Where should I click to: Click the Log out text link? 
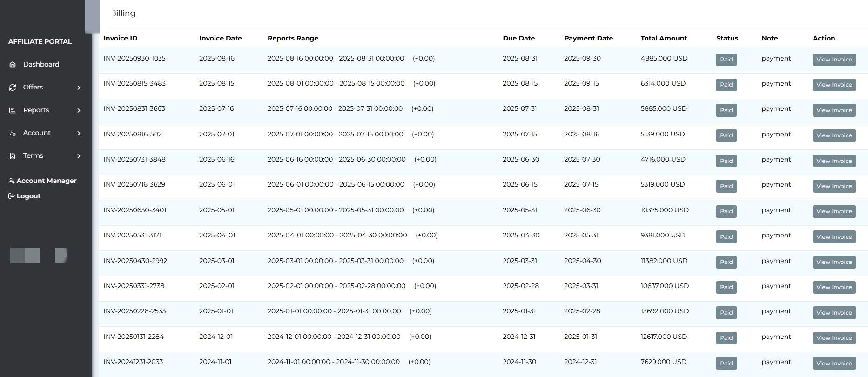click(x=28, y=196)
